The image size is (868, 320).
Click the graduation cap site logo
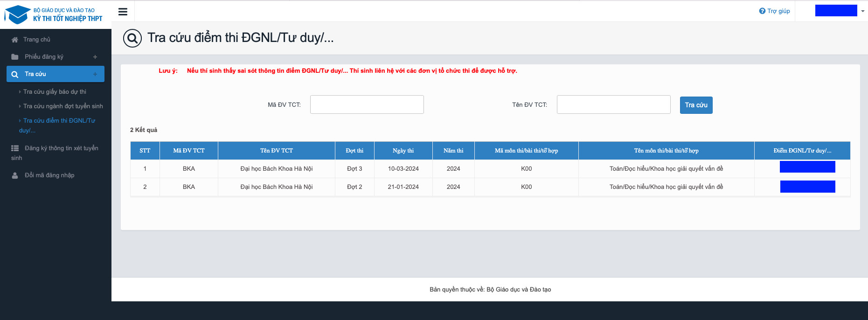point(17,14)
